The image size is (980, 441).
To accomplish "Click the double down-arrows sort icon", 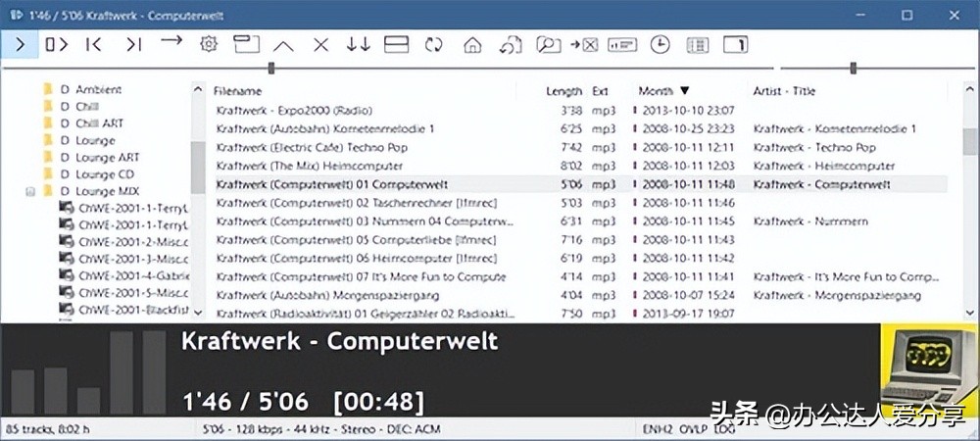I will 358,44.
